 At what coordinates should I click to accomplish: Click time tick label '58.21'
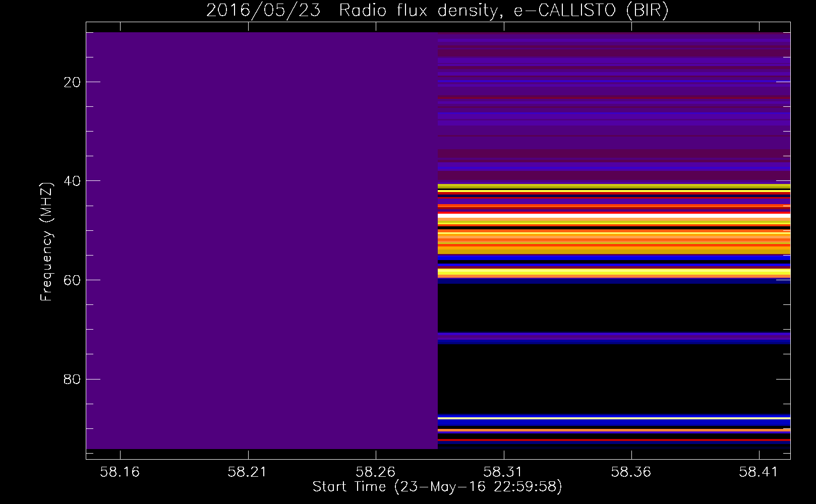click(247, 472)
